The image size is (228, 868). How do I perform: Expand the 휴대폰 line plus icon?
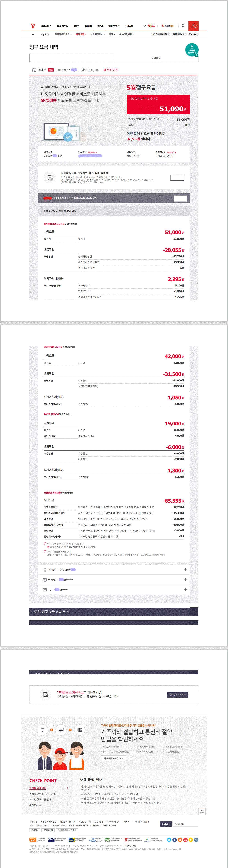[185, 570]
